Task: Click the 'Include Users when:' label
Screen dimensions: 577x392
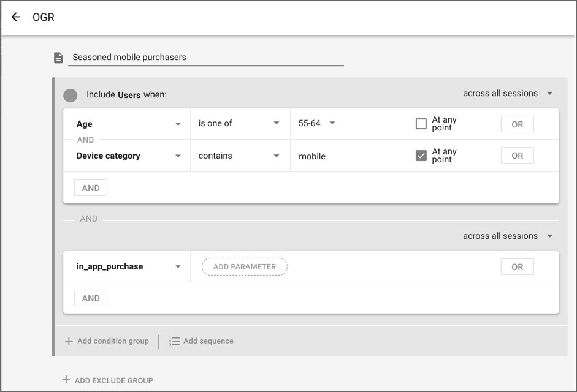Action: 126,94
